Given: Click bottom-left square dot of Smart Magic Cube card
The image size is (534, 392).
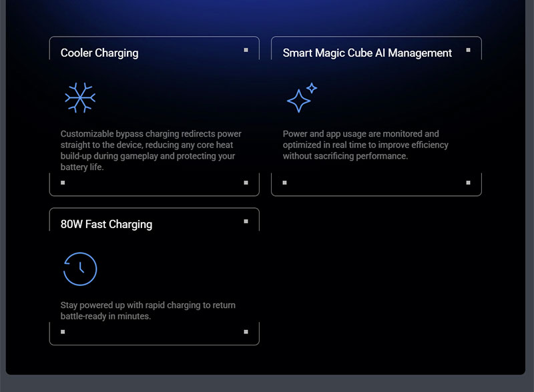Looking at the screenshot, I should click(x=285, y=182).
